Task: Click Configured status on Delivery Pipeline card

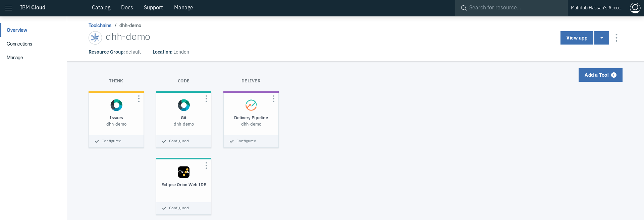Action: click(243, 141)
